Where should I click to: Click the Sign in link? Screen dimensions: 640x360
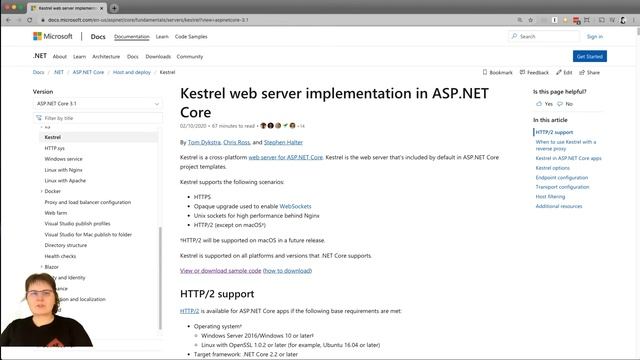click(595, 37)
